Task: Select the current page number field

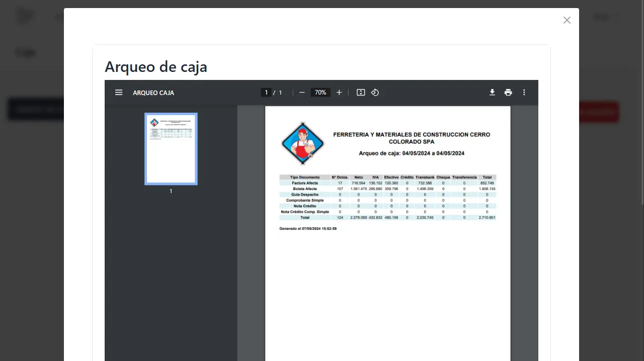Action: point(266,93)
